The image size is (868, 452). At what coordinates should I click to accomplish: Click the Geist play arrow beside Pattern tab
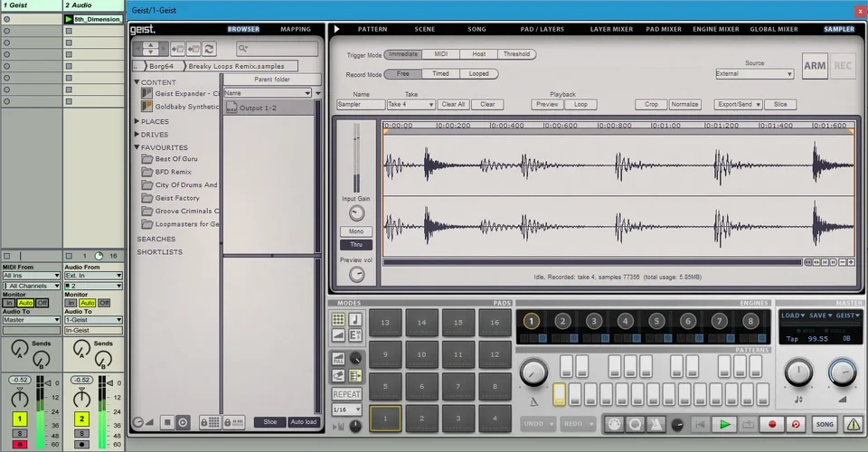click(336, 29)
